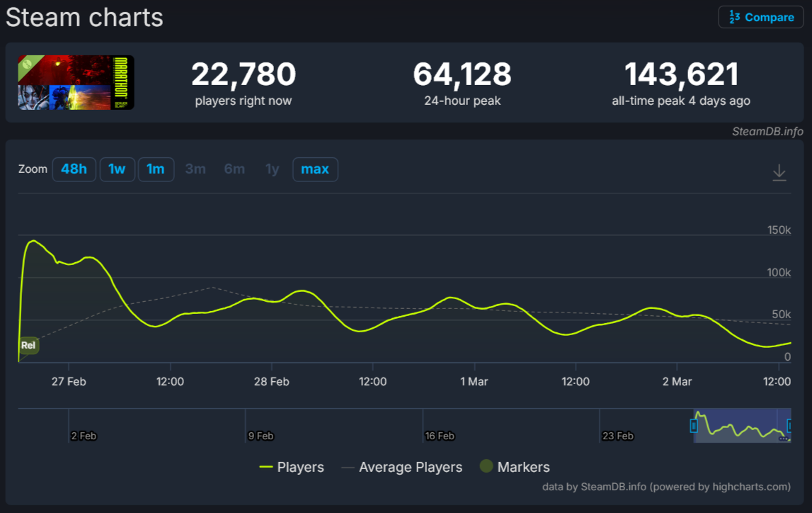Select the 6m zoom option
This screenshot has height=513, width=812.
click(x=234, y=169)
